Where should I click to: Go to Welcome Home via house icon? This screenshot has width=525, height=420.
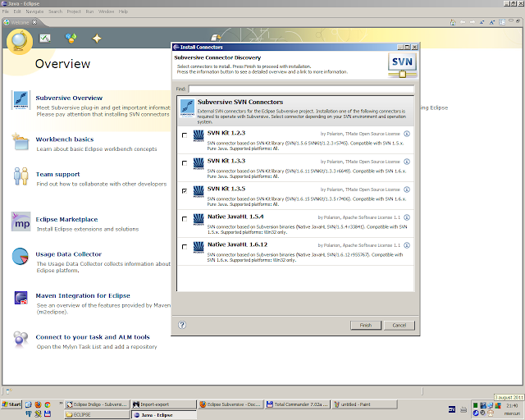point(453,22)
